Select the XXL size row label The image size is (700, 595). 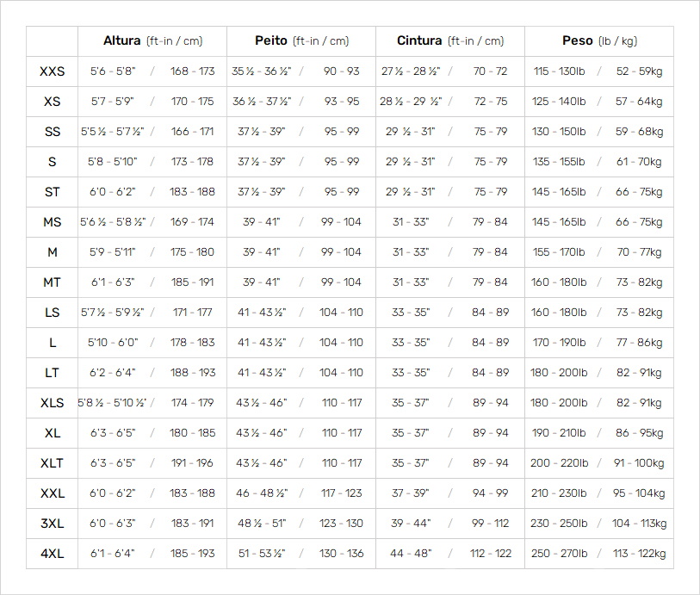[53, 493]
